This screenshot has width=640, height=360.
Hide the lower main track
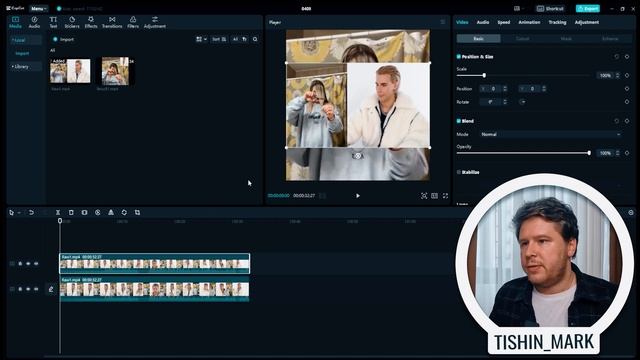pyautogui.click(x=28, y=289)
